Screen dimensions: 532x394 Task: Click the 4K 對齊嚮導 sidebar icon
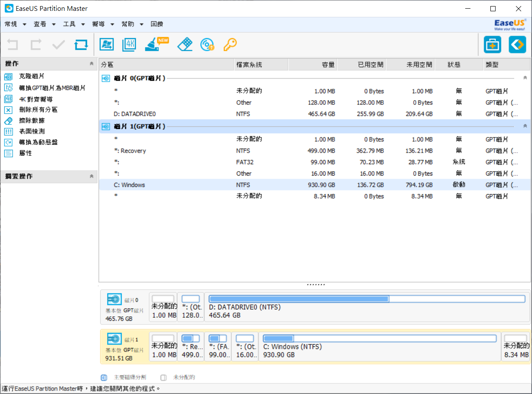coord(8,99)
